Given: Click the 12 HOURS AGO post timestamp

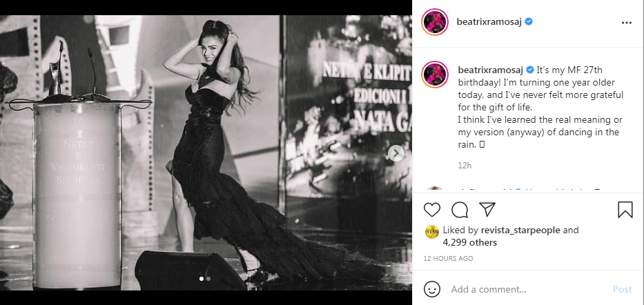Looking at the screenshot, I should (449, 258).
